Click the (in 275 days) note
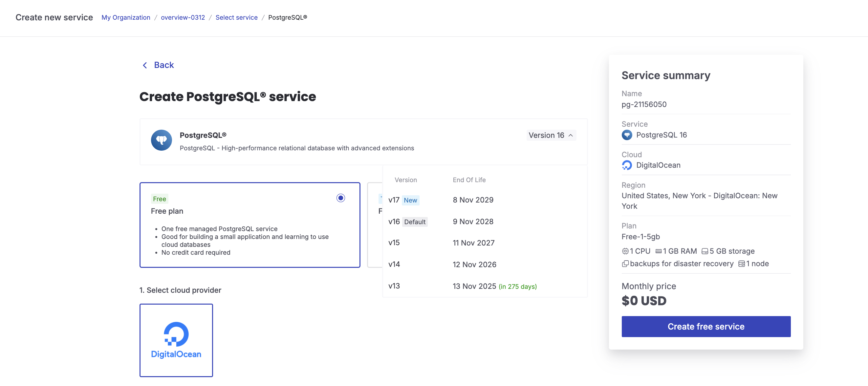Screen dimensions: 868x386 point(518,286)
